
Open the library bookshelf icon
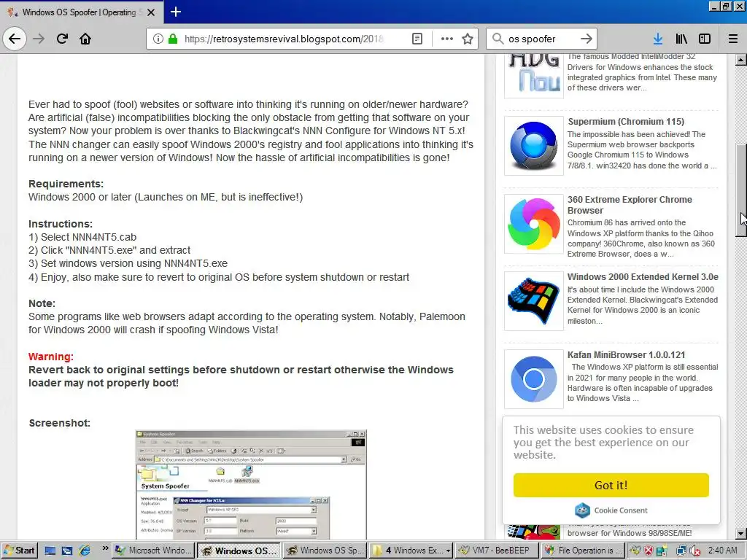pos(681,39)
